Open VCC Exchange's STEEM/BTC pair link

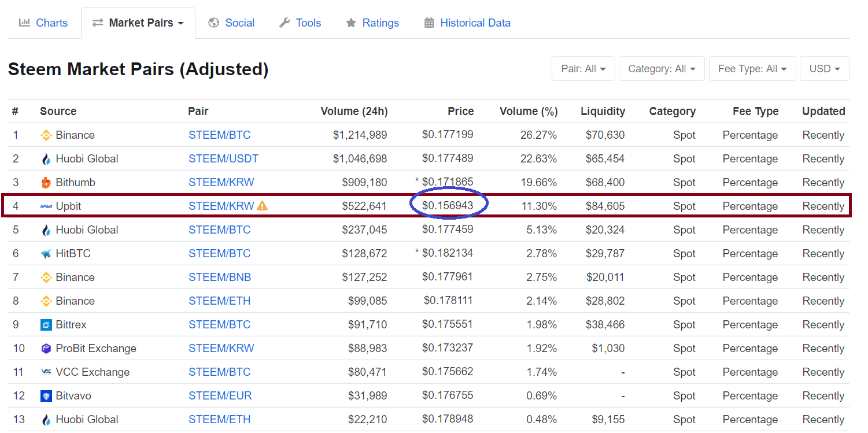click(220, 372)
